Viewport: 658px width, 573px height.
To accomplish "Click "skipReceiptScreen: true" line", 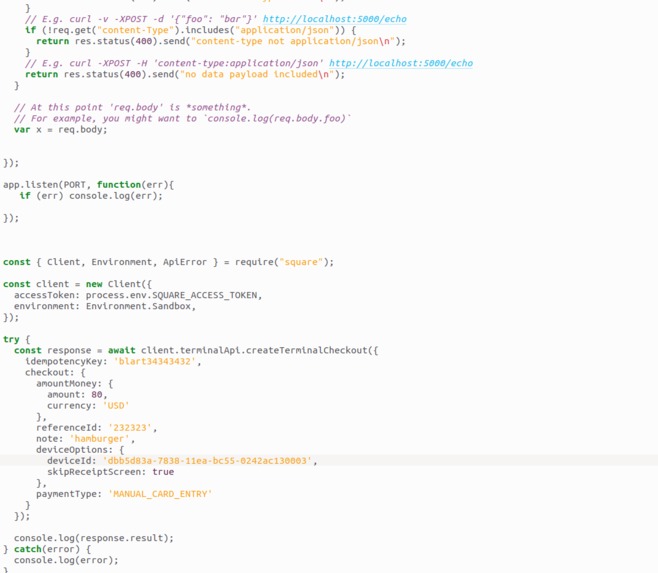I will (110, 472).
